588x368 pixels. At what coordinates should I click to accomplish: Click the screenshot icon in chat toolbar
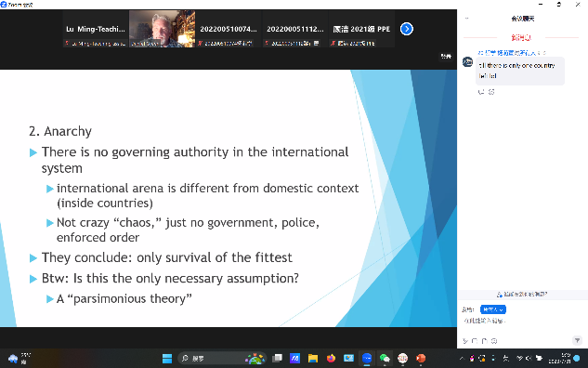(x=475, y=341)
